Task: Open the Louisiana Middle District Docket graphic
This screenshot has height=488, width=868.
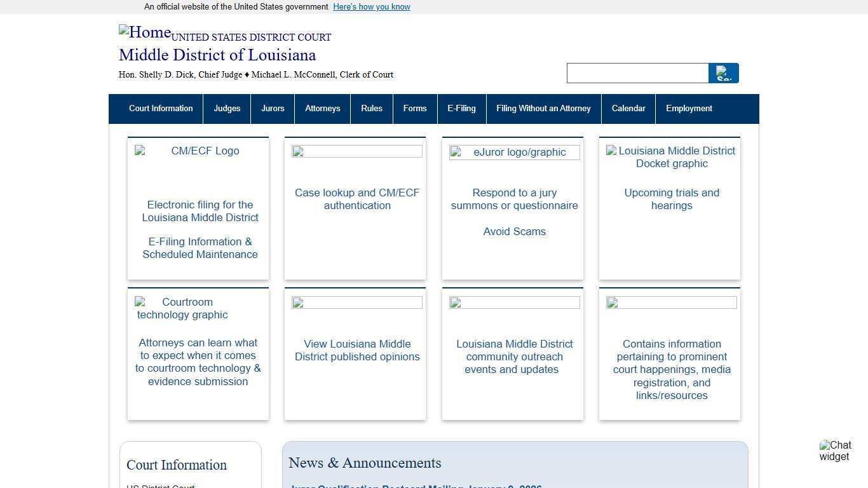Action: (671, 157)
